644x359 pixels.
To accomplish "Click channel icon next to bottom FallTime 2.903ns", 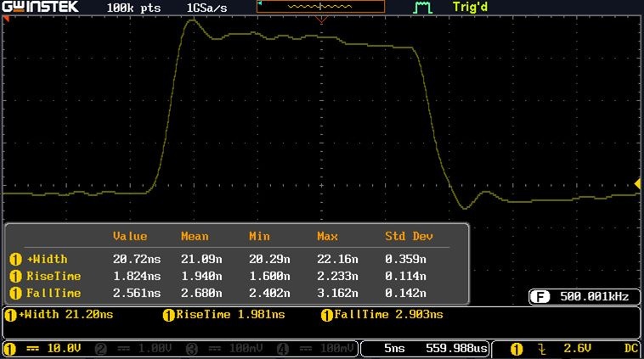I will click(x=326, y=315).
